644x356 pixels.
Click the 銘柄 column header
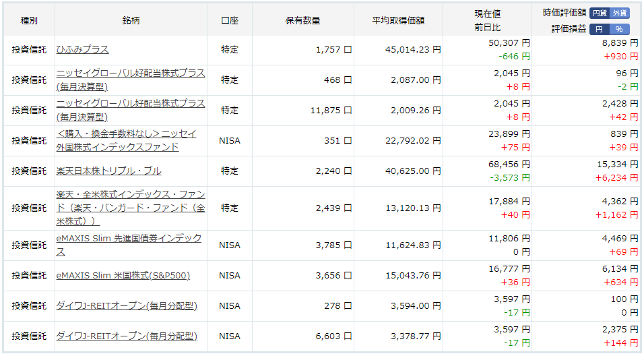coord(131,20)
